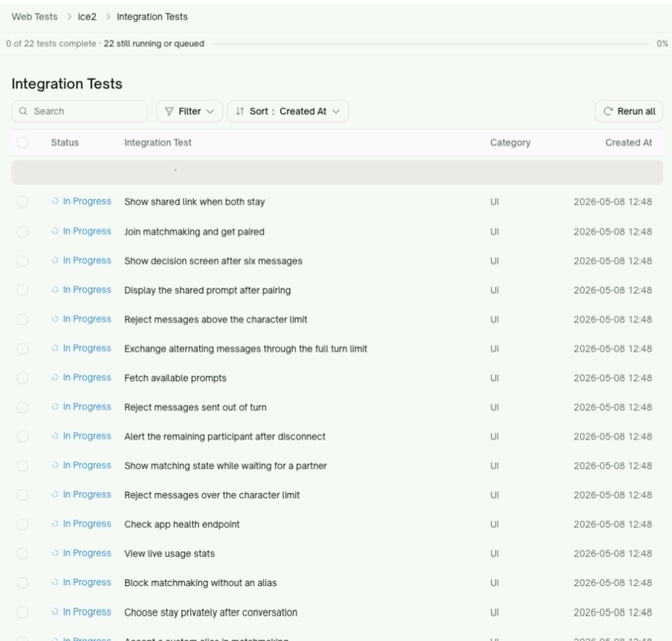This screenshot has height=641, width=672.
Task: Click spinner icon for Join matchmaking row
Action: 55,231
